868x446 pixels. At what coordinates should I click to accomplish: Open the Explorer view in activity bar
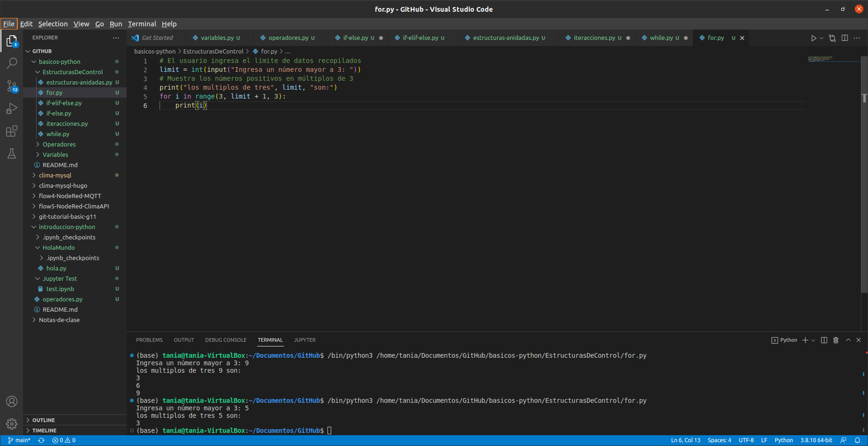(12, 41)
